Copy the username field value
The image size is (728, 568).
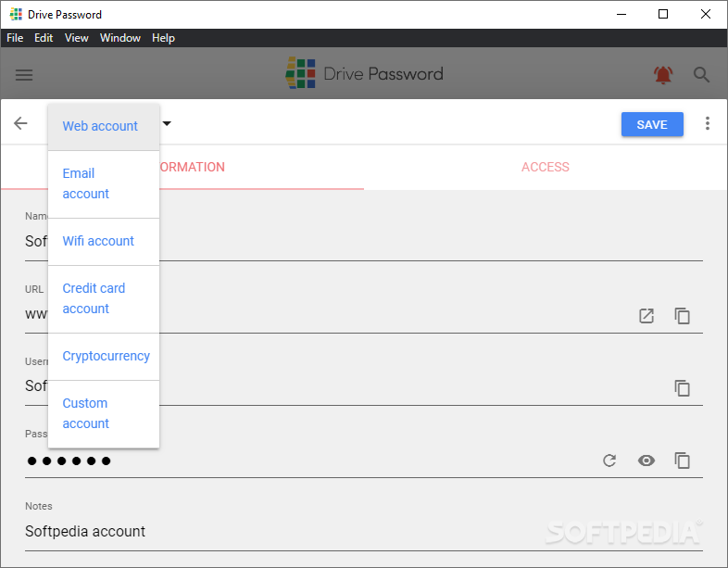[682, 388]
